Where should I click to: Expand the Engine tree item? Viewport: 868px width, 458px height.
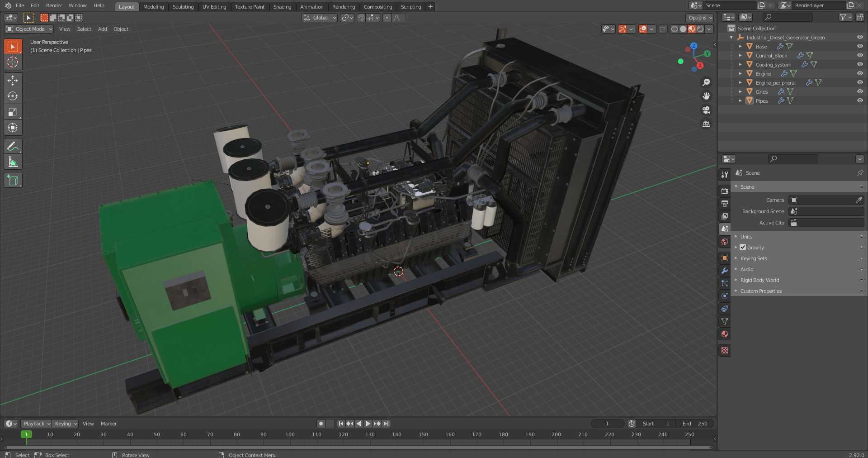click(740, 73)
